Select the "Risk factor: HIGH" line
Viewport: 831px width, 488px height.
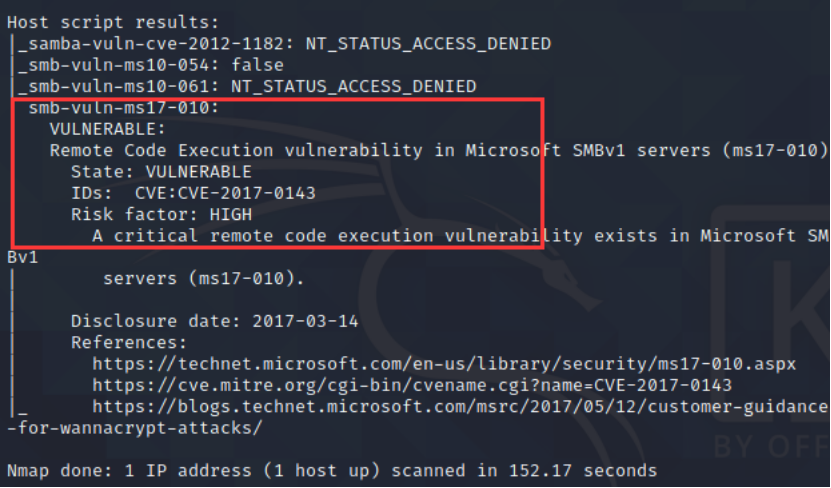tap(161, 214)
